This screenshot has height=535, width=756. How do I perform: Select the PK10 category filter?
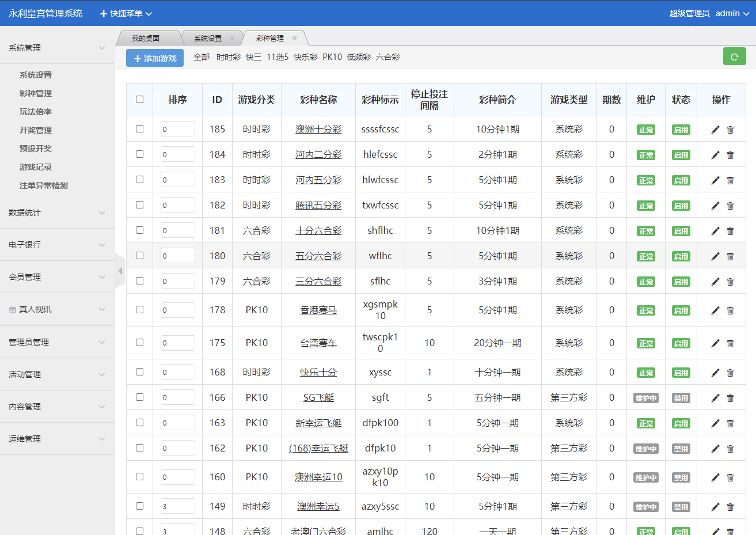click(332, 57)
